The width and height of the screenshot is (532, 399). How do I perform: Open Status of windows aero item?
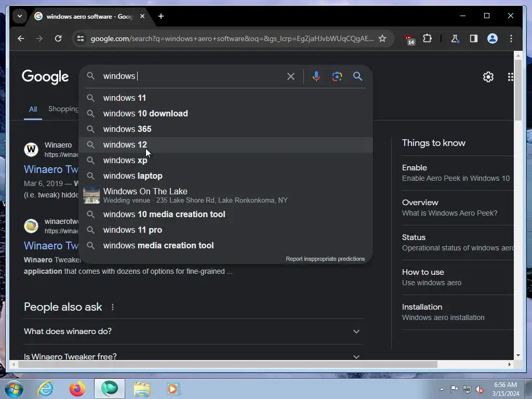(457, 243)
